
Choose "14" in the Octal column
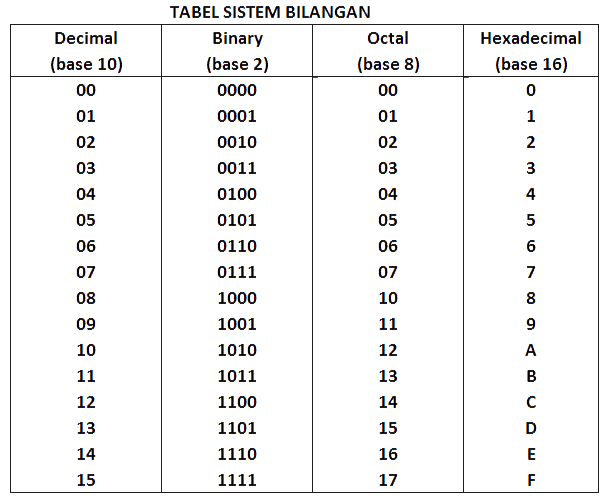point(388,402)
